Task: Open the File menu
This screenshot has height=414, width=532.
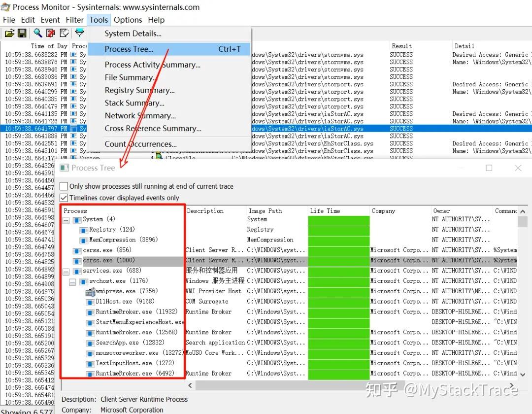Action: [9, 20]
